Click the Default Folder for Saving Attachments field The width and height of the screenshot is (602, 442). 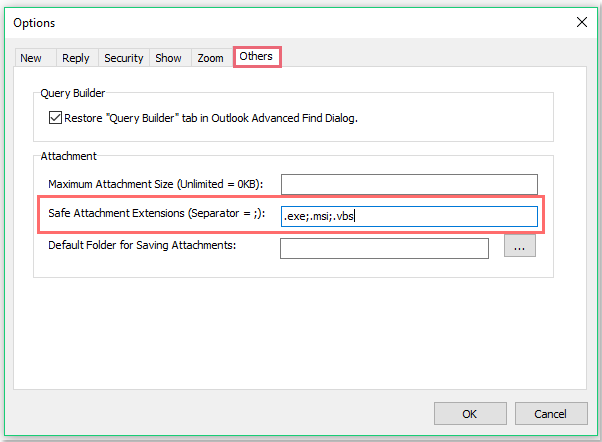[384, 248]
